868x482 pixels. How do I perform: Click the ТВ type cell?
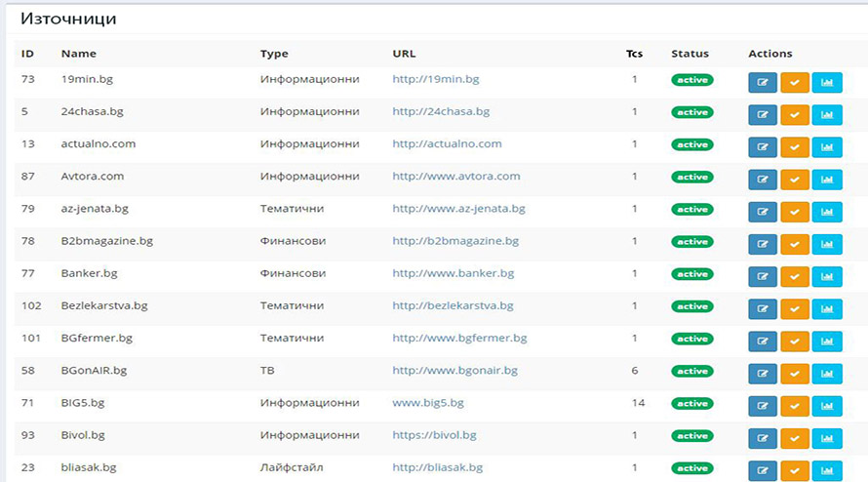click(267, 370)
